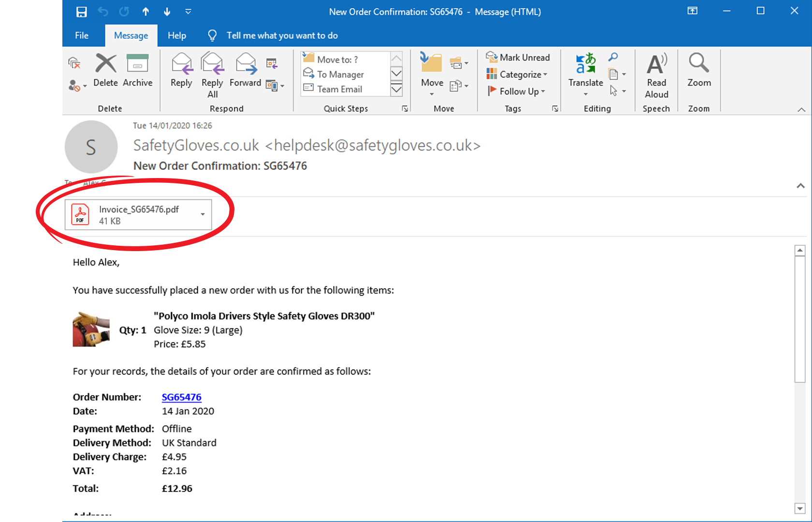The image size is (812, 522).
Task: Collapse the ribbon
Action: coord(801,109)
